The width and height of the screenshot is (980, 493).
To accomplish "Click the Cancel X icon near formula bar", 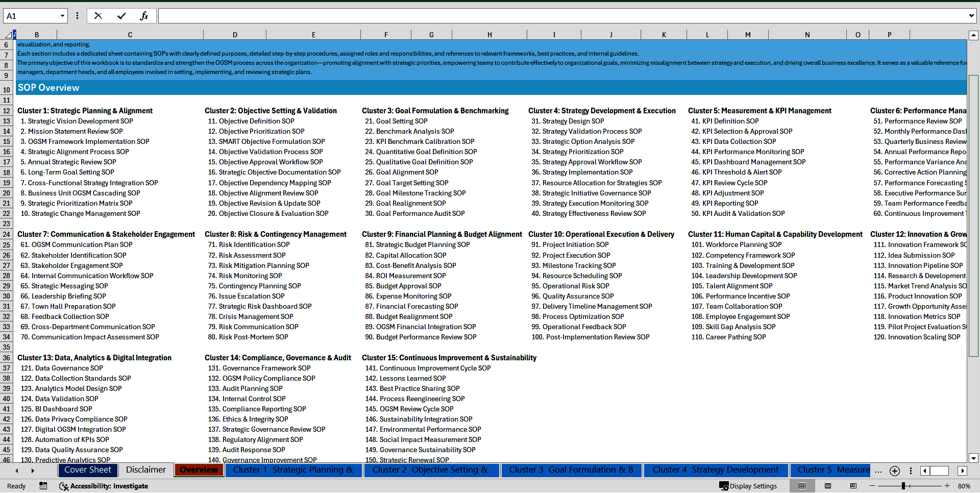I will tap(98, 15).
